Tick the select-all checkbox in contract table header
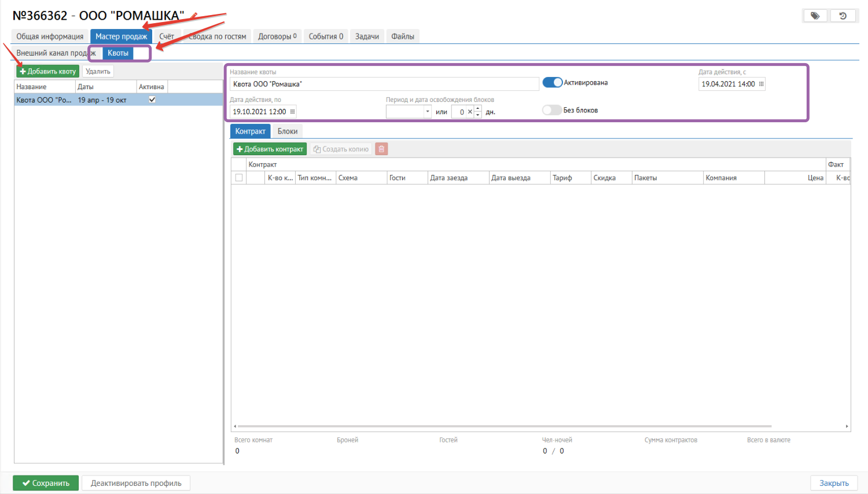 pos(239,178)
